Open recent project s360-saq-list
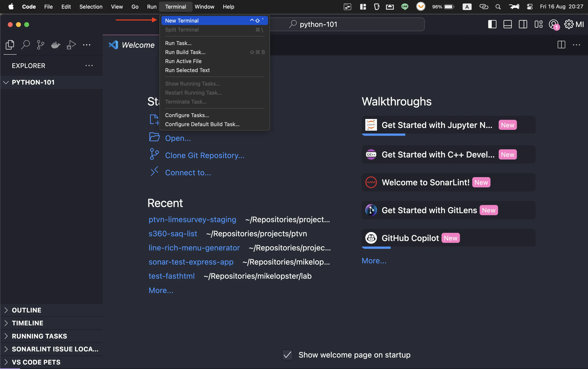The height and width of the screenshot is (369, 588). (x=173, y=234)
